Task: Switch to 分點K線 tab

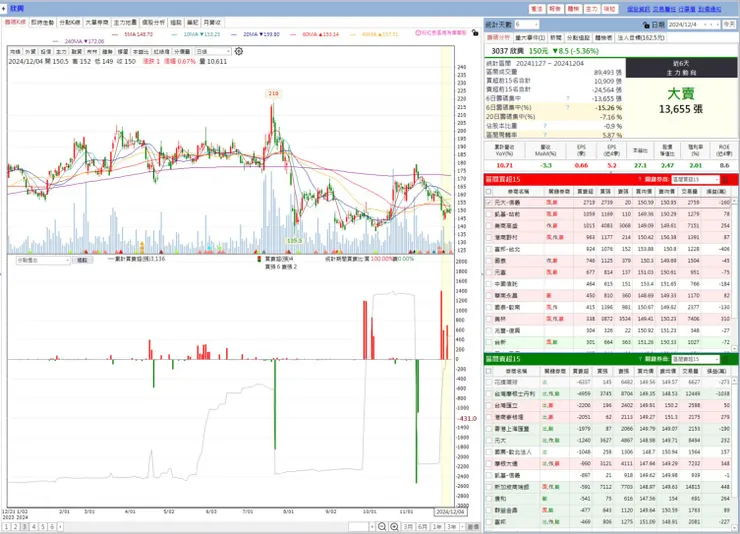Action: [x=69, y=22]
